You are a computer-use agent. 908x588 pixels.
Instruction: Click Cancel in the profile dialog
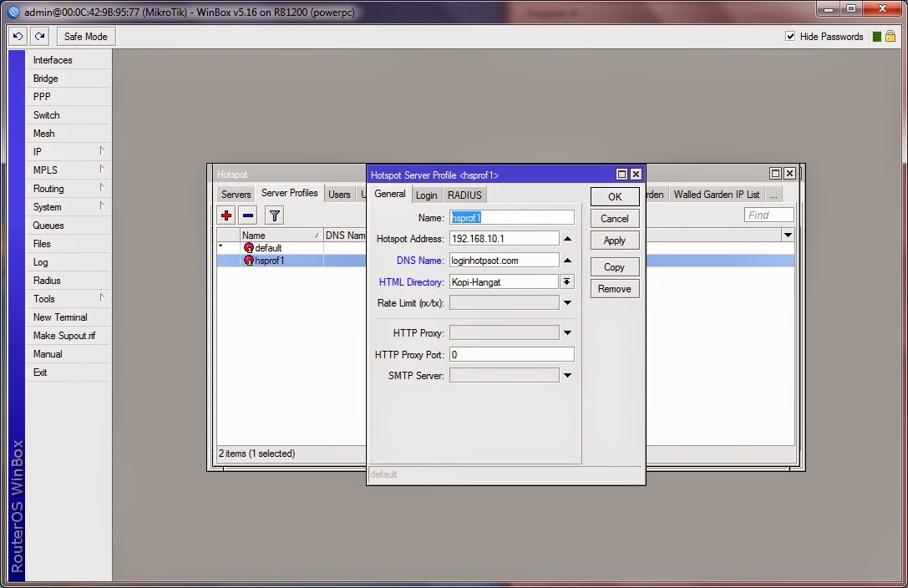coord(615,219)
